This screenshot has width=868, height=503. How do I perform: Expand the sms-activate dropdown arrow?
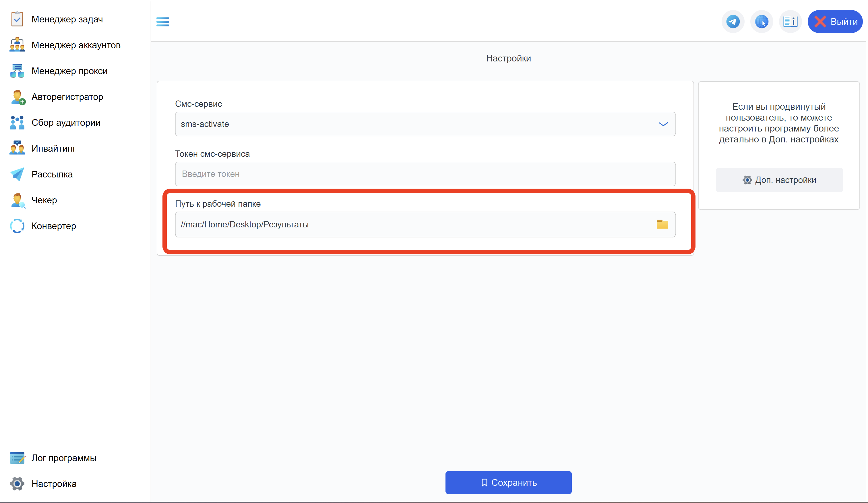663,124
